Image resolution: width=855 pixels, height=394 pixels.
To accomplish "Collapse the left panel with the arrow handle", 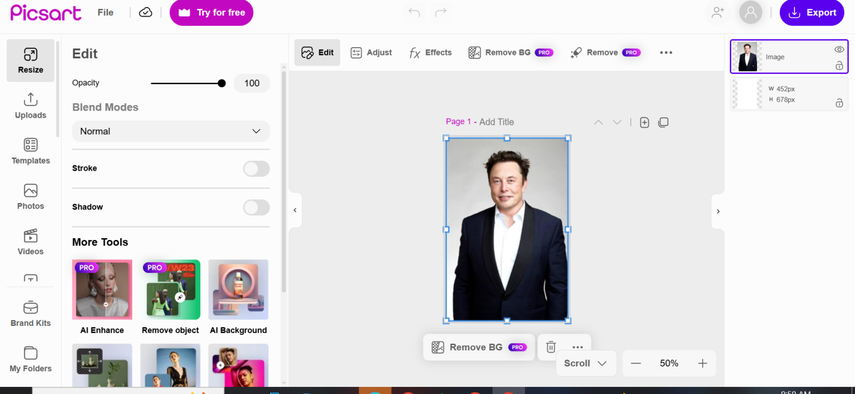I will click(295, 210).
